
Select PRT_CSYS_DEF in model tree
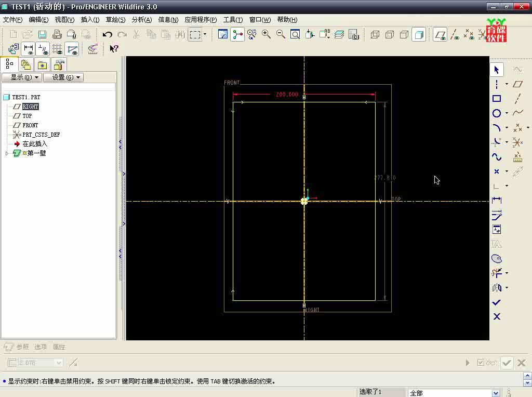(41, 135)
